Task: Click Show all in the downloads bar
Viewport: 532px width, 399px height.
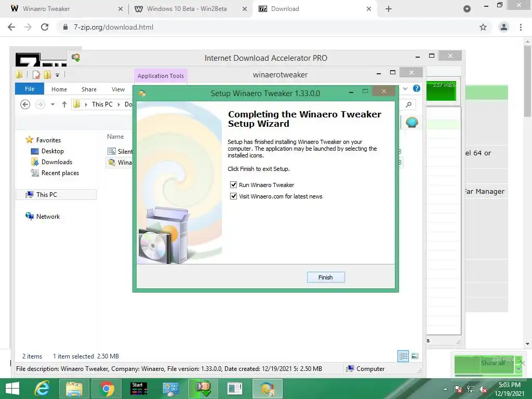Action: (x=493, y=363)
